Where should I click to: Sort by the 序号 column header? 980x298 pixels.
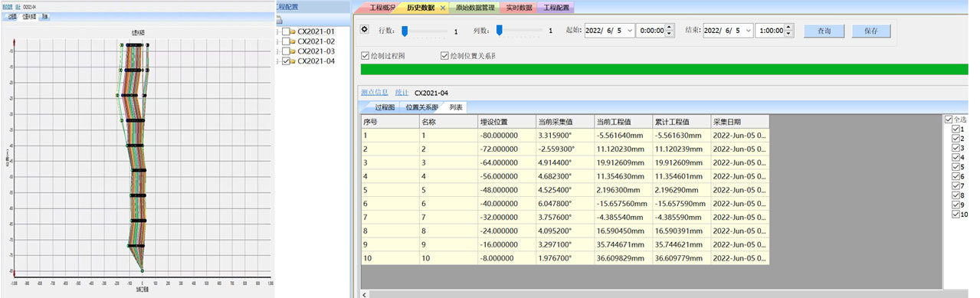(389, 122)
